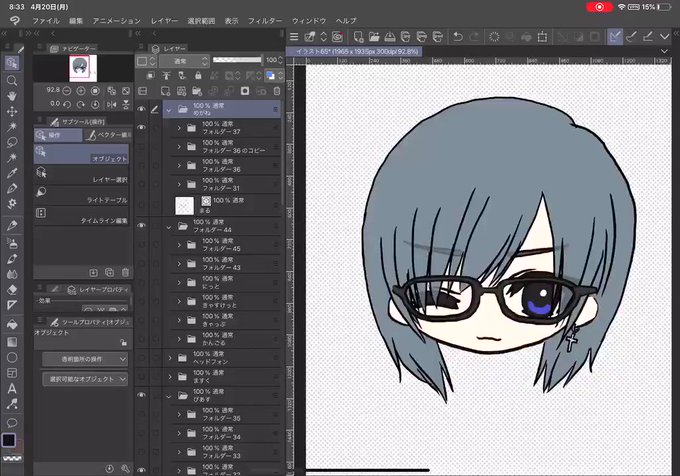Select the Balloon tool
The image size is (680, 476).
point(12,422)
